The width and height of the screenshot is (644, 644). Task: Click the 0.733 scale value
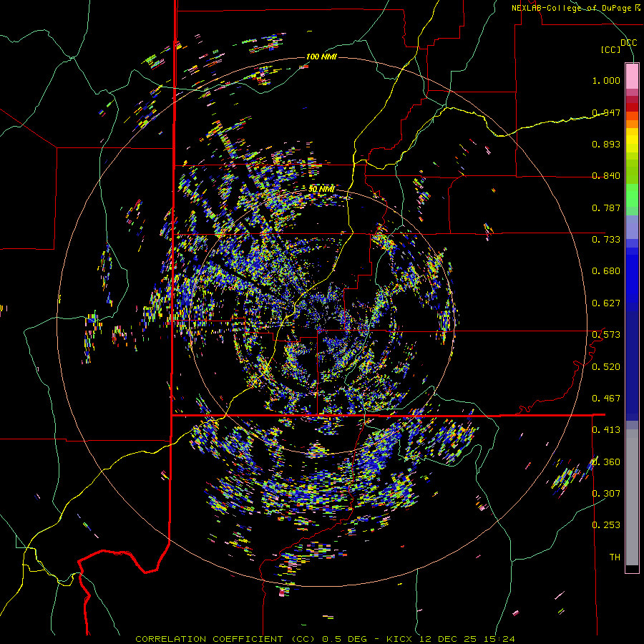tap(606, 240)
